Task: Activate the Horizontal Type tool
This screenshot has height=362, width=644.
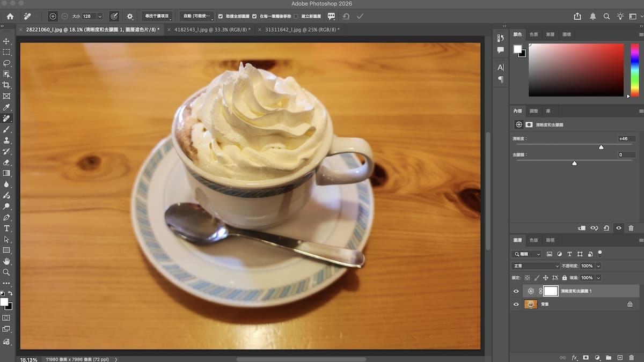Action: (6, 228)
